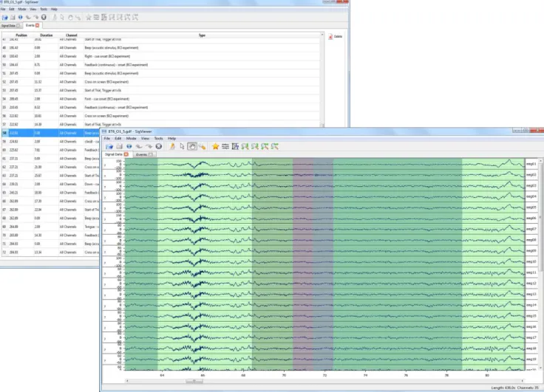Click Redo arrow in front window toolbar
This screenshot has width=544, height=392.
(149, 147)
